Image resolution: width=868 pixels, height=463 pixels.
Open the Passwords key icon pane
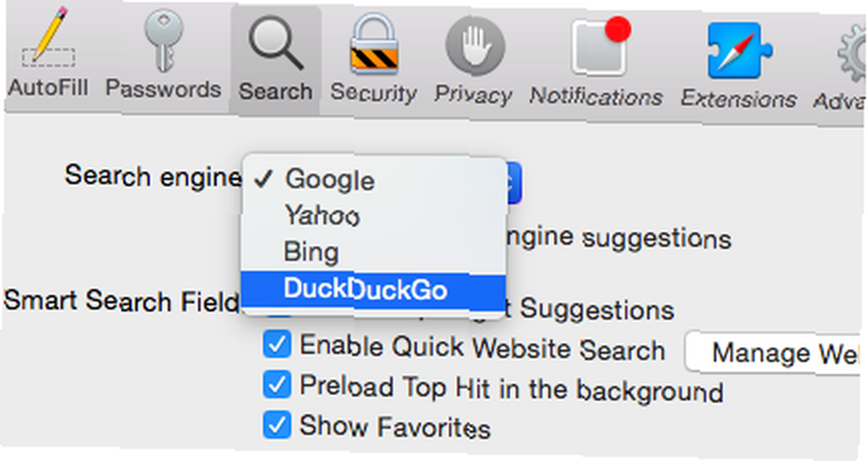163,54
